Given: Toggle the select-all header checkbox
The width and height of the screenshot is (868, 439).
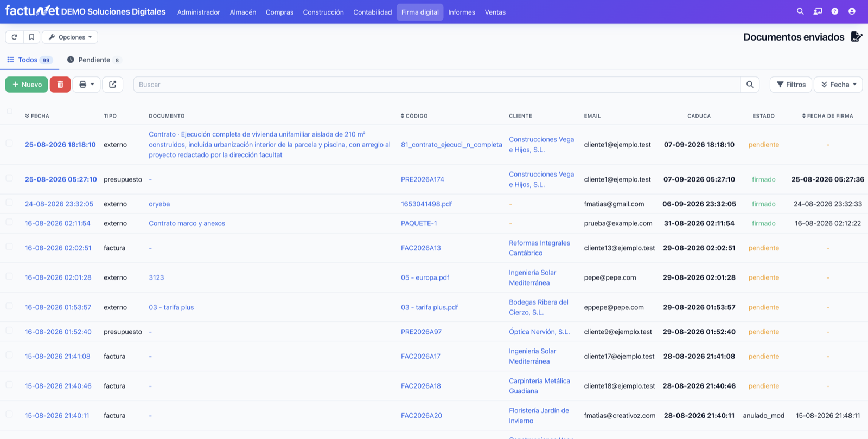Looking at the screenshot, I should 9,111.
